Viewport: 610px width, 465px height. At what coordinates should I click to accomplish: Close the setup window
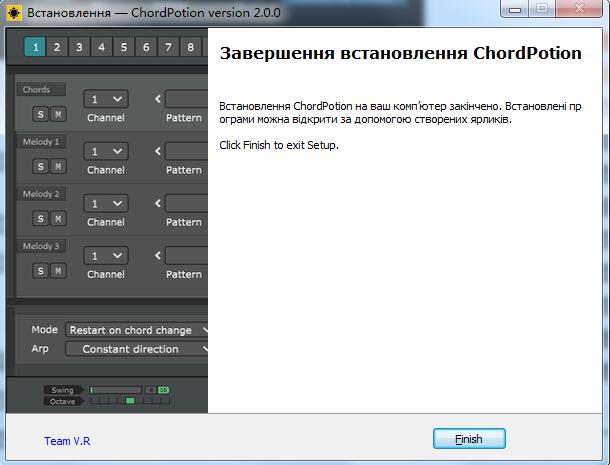point(579,8)
